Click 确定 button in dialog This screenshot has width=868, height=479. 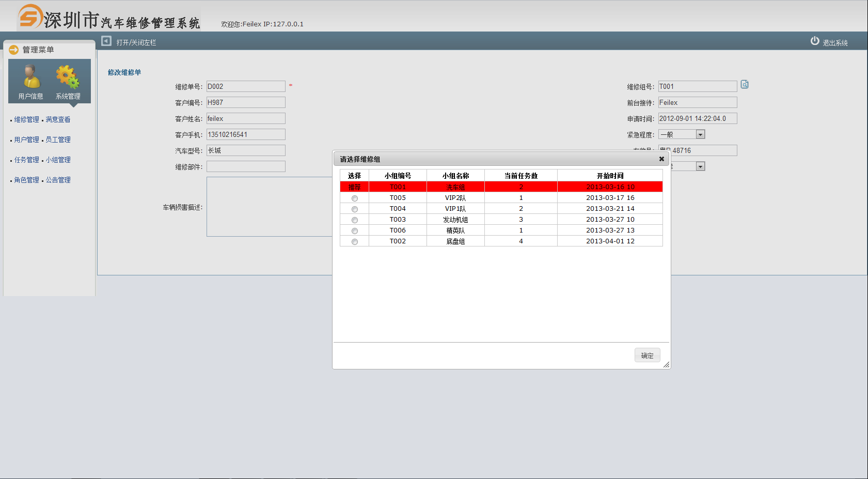(x=648, y=356)
